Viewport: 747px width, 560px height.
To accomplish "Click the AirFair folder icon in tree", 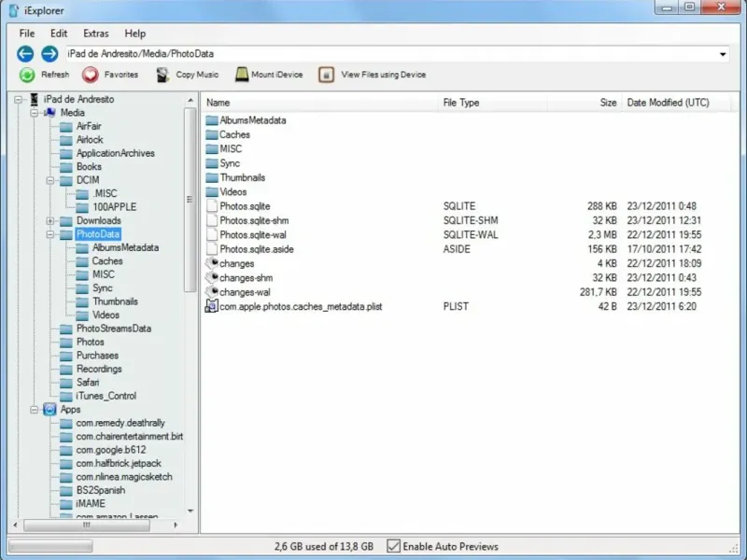I will tap(65, 127).
